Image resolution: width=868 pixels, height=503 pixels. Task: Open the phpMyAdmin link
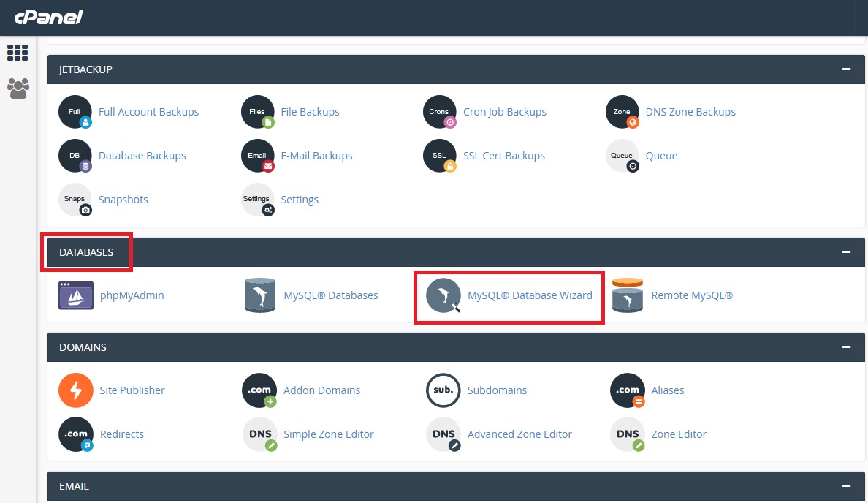click(132, 295)
